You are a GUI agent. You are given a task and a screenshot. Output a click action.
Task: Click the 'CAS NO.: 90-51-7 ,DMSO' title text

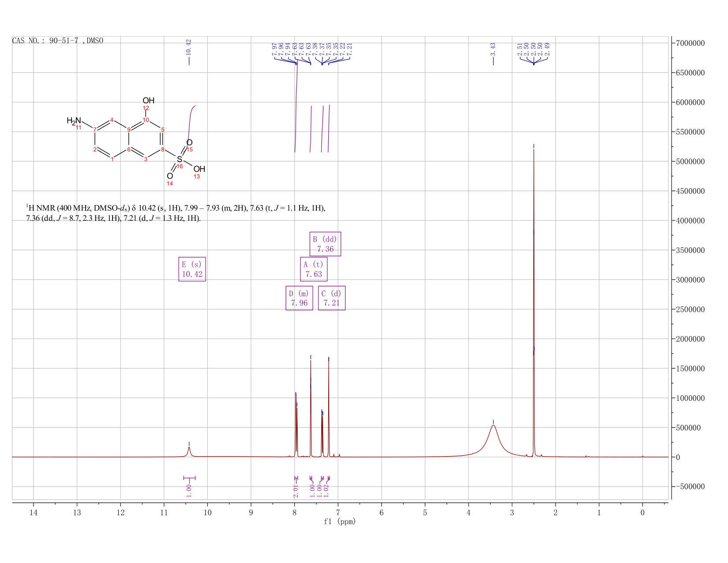(58, 41)
